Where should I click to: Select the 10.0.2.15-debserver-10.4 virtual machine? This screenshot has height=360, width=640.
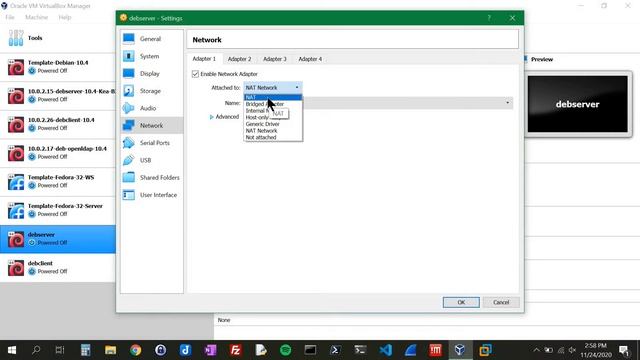click(58, 96)
